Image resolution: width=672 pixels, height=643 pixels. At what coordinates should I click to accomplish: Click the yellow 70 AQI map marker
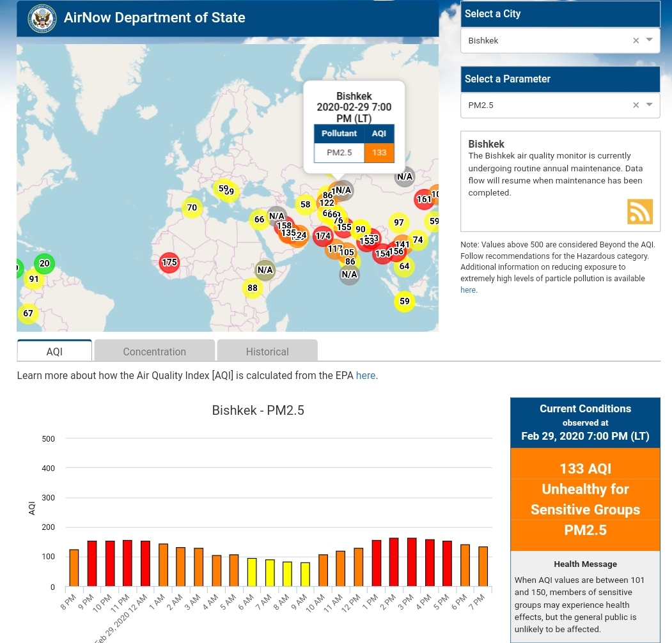tap(192, 208)
